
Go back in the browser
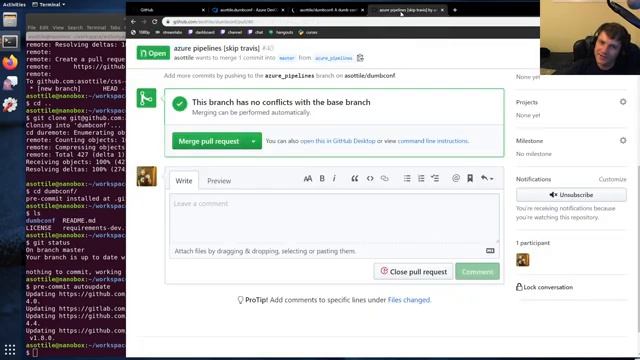[x=133, y=22]
